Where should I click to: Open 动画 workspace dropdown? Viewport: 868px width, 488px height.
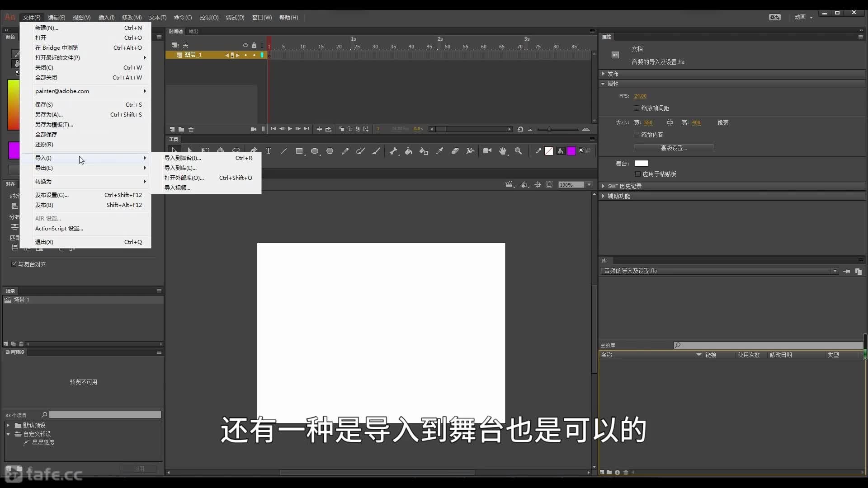coord(804,17)
